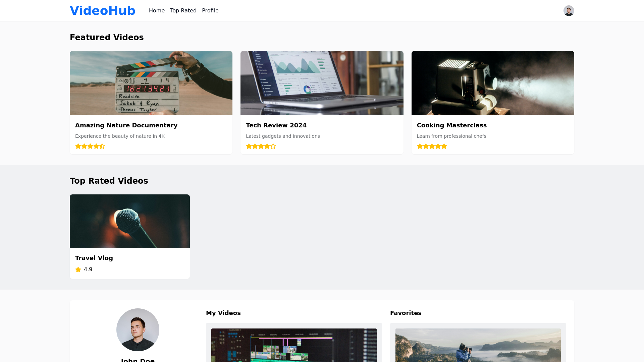Click the star icon beside the 4.9 rating
Viewport: 644px width, 362px height.
click(x=78, y=269)
